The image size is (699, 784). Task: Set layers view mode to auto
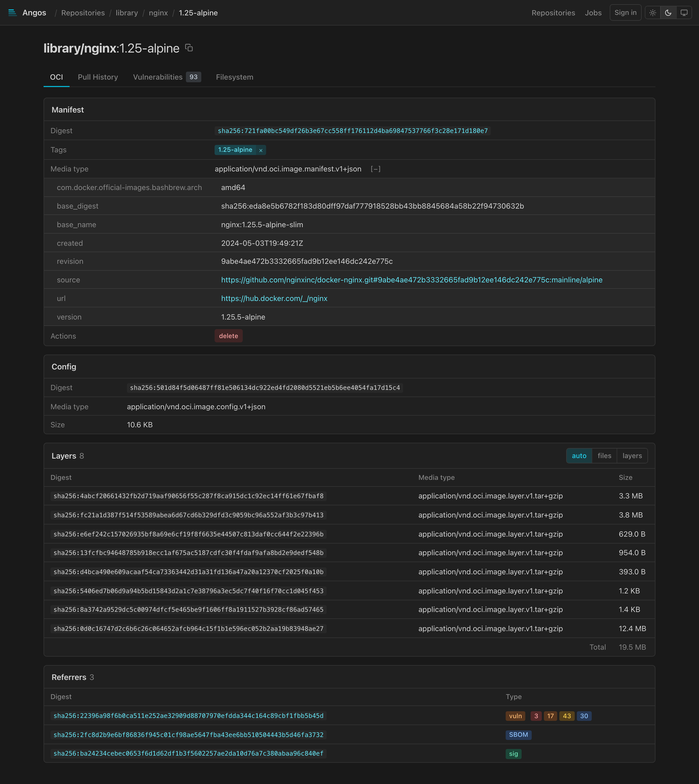click(579, 455)
